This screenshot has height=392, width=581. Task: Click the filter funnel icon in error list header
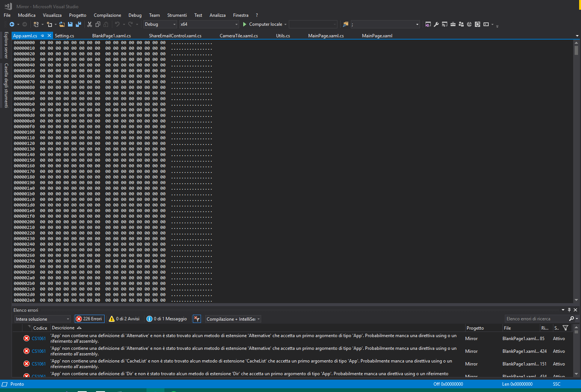565,328
